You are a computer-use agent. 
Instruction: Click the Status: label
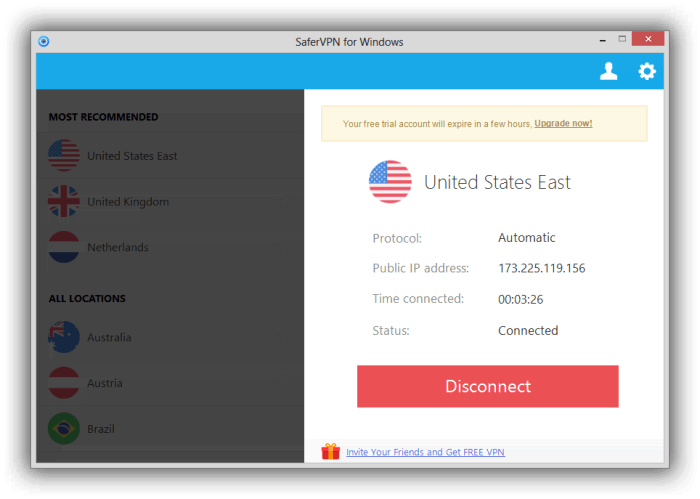click(391, 331)
